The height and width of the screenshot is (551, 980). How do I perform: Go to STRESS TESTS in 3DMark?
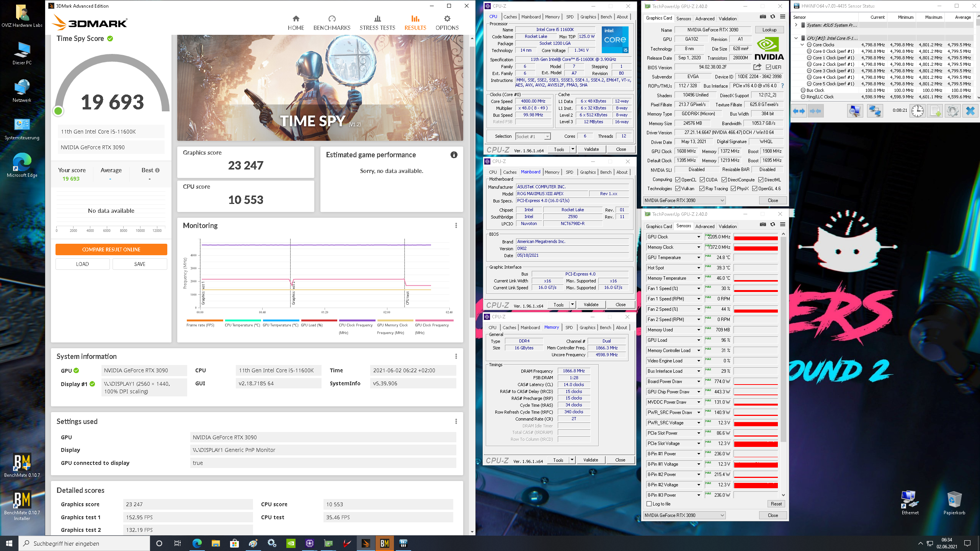377,23
